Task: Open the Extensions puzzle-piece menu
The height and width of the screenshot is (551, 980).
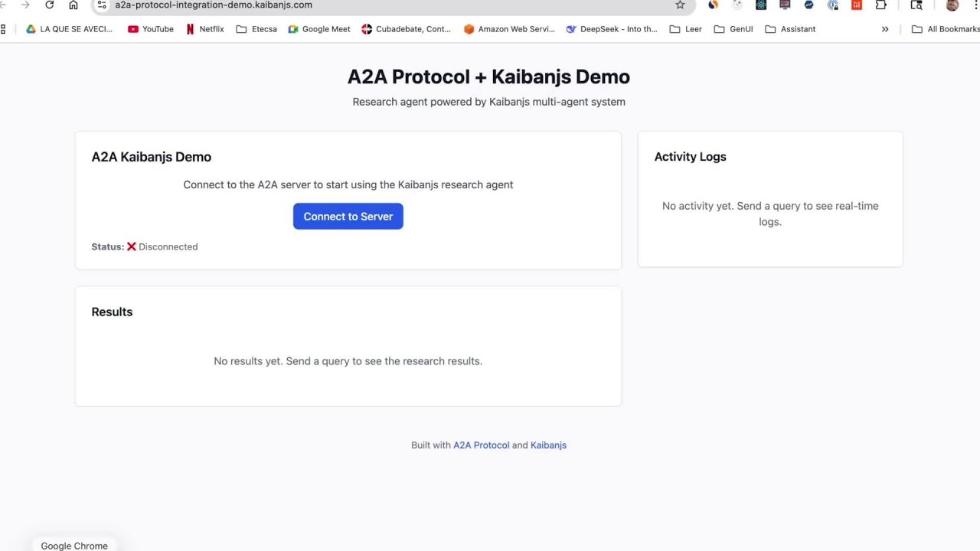Action: point(881,5)
